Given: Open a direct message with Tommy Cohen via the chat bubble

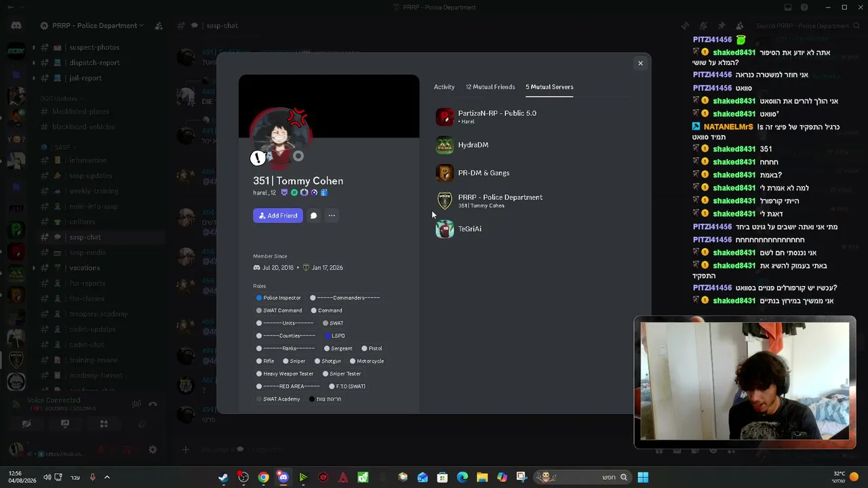Looking at the screenshot, I should [x=313, y=216].
